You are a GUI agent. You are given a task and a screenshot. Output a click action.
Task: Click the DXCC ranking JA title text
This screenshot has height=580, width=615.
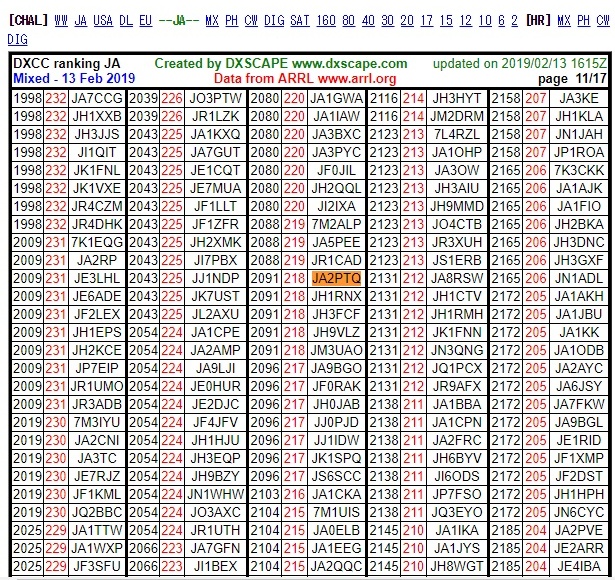pyautogui.click(x=67, y=64)
